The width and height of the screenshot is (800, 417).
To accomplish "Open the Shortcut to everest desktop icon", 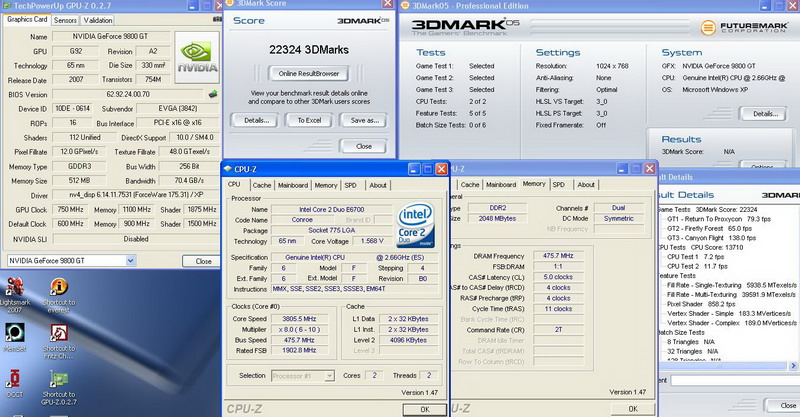I will tap(58, 294).
